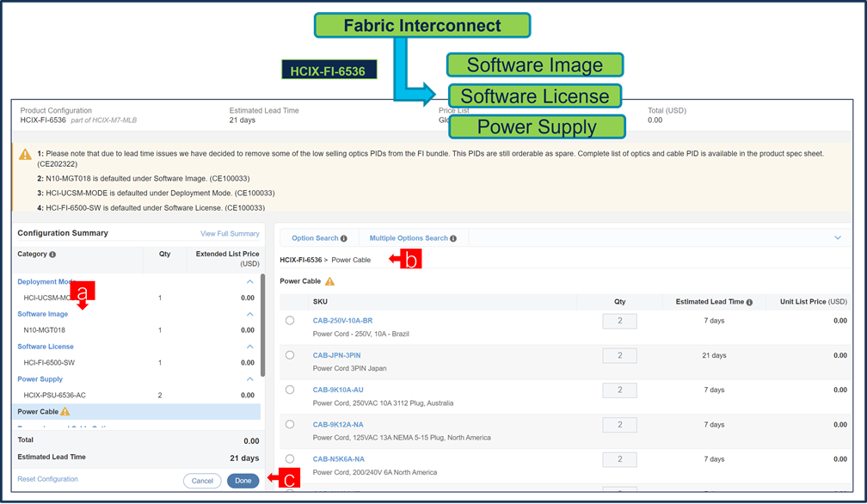Click quantity field for CAB-N5K6A-NA
Screen dimensions: 867x504
(620, 459)
